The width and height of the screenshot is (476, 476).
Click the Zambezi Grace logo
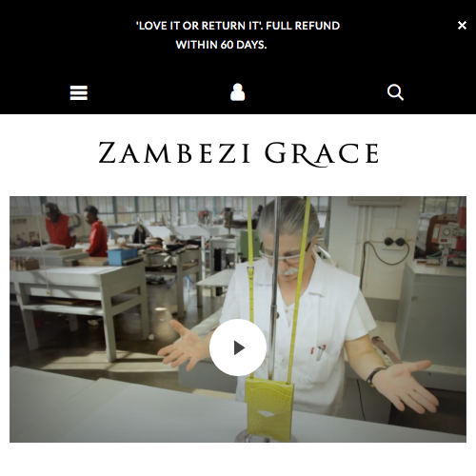[238, 154]
